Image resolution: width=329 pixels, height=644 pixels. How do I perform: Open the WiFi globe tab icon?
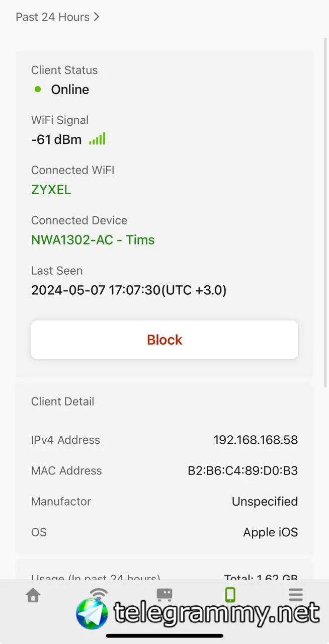(98, 595)
